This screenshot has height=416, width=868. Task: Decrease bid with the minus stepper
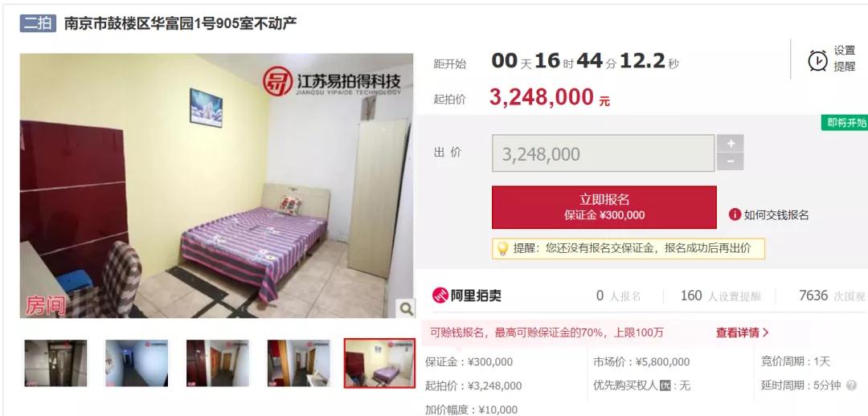click(x=730, y=161)
